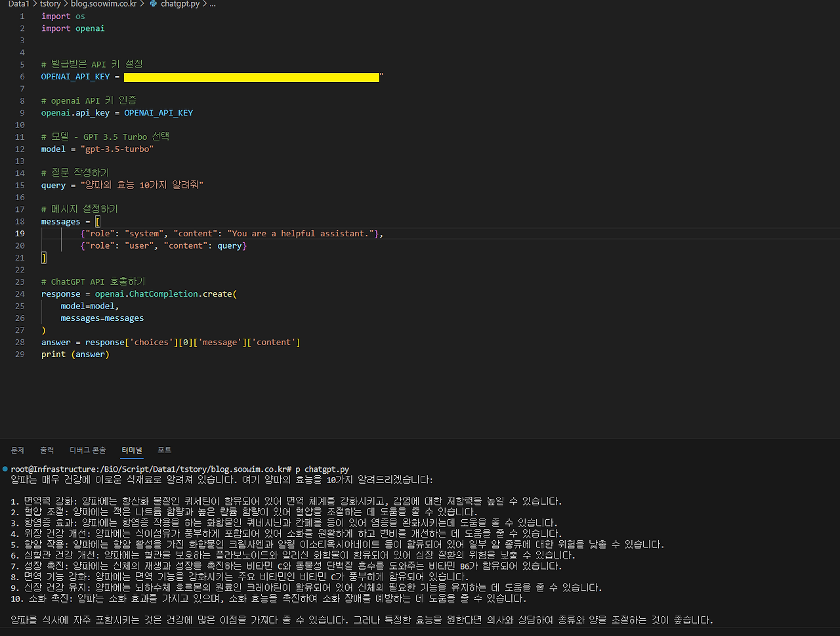This screenshot has width=840, height=636.
Task: Open the tstory breadcrumb dropdown
Action: (x=50, y=4)
